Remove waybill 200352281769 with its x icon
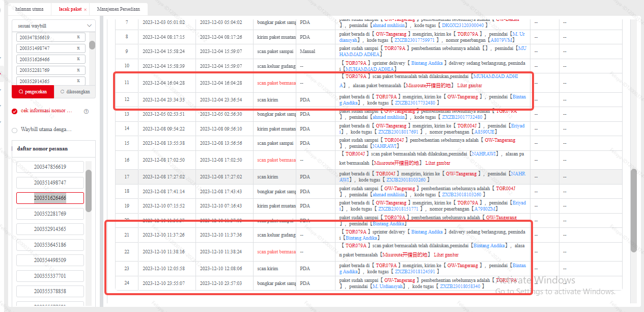 pos(78,70)
